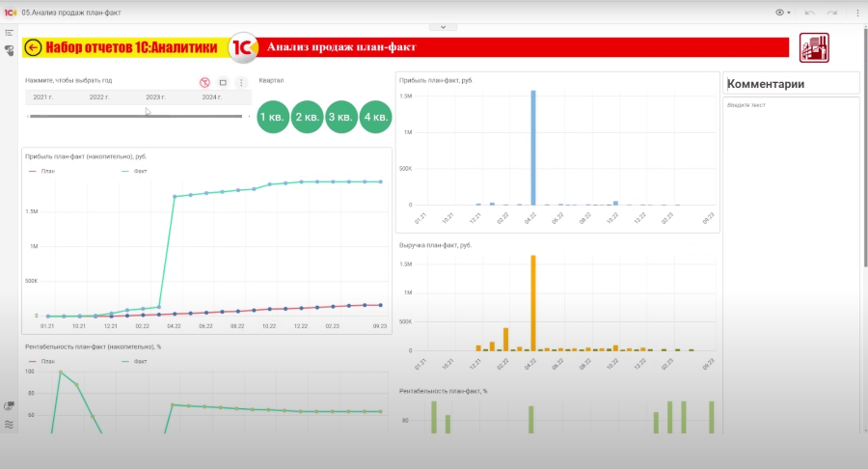
Task: Select year 2021 г.
Action: (43, 97)
